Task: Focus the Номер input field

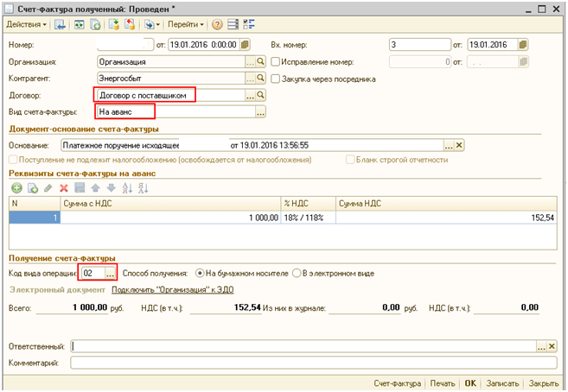Action: (x=125, y=45)
